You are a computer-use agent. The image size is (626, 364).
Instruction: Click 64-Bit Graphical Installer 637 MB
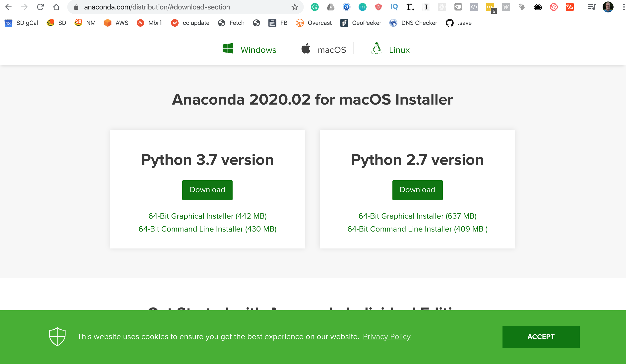(x=417, y=216)
